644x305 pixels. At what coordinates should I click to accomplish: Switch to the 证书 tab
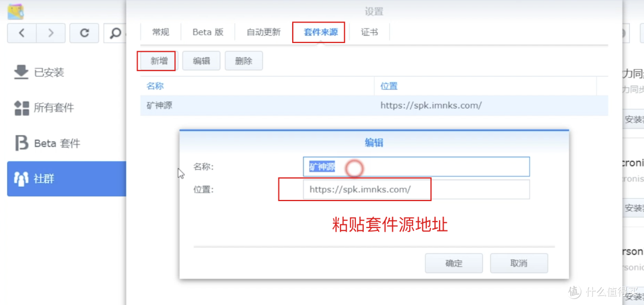[369, 32]
